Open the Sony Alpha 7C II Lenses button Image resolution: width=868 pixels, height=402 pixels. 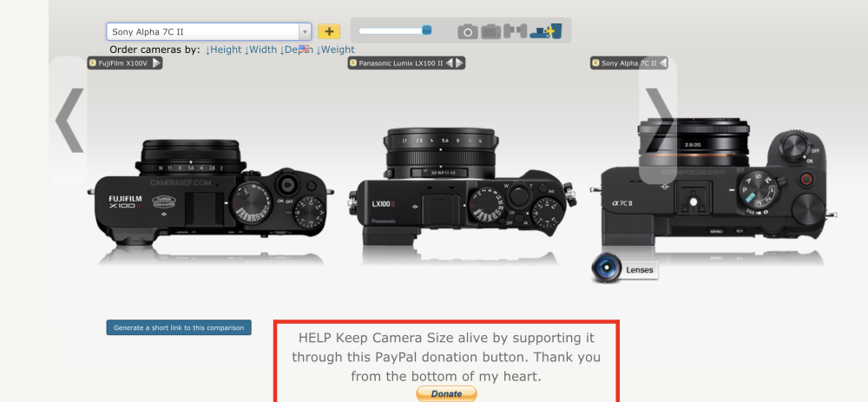tap(624, 269)
